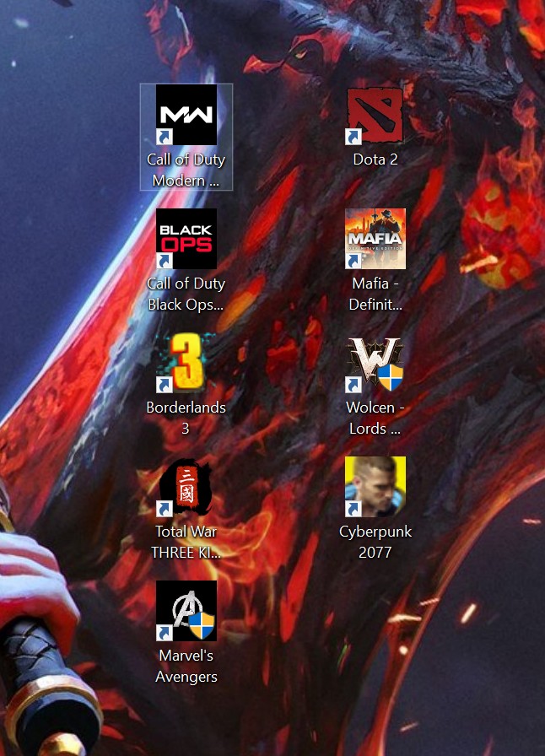Click the "Call of Duty Black Ops..." label

pos(186,294)
